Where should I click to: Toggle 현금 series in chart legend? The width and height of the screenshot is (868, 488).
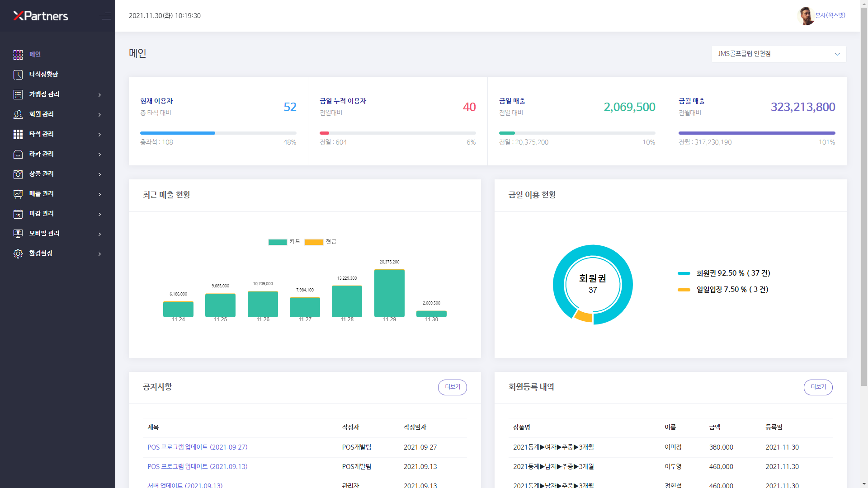(314, 242)
